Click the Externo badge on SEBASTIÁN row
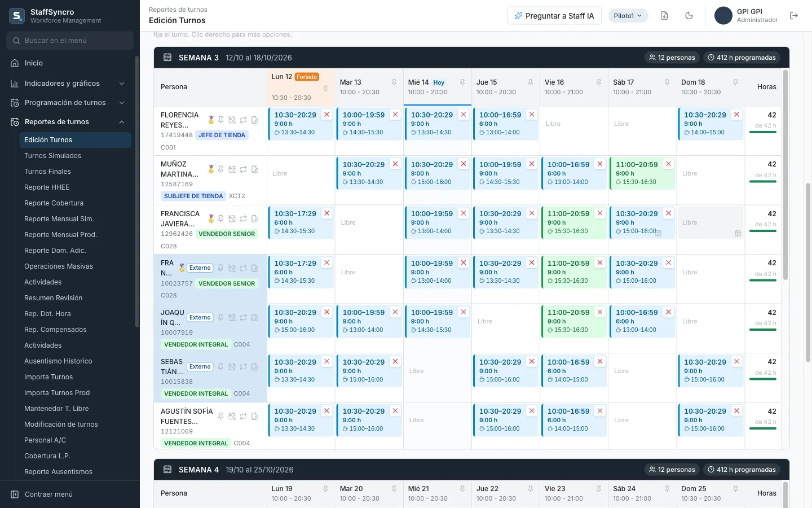 point(200,367)
